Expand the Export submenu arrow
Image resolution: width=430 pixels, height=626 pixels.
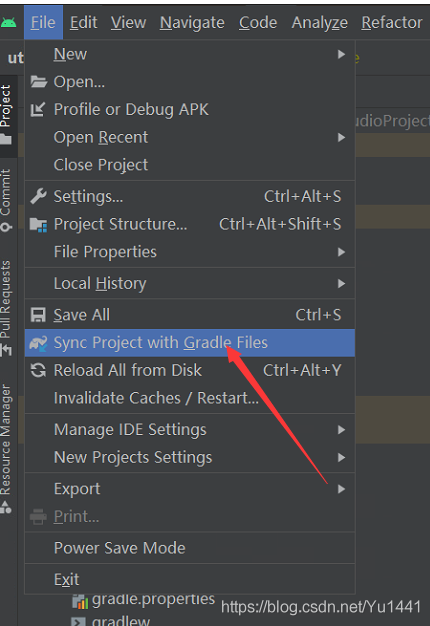(341, 489)
